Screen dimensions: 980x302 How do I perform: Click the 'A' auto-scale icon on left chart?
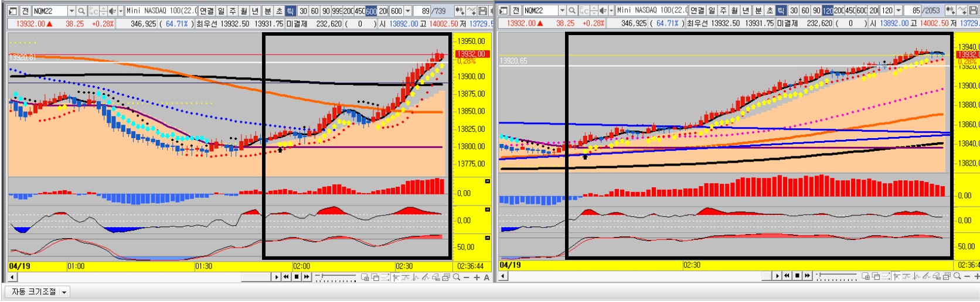(x=486, y=277)
